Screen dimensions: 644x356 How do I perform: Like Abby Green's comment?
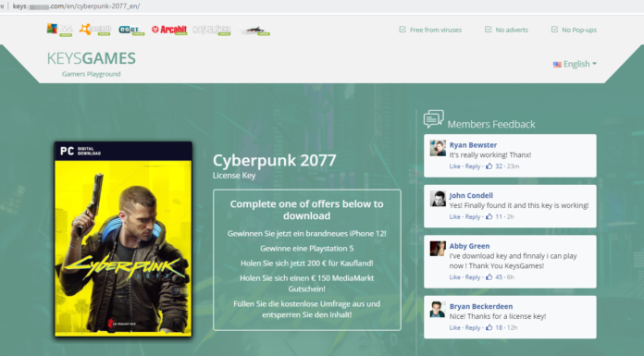[x=454, y=277]
